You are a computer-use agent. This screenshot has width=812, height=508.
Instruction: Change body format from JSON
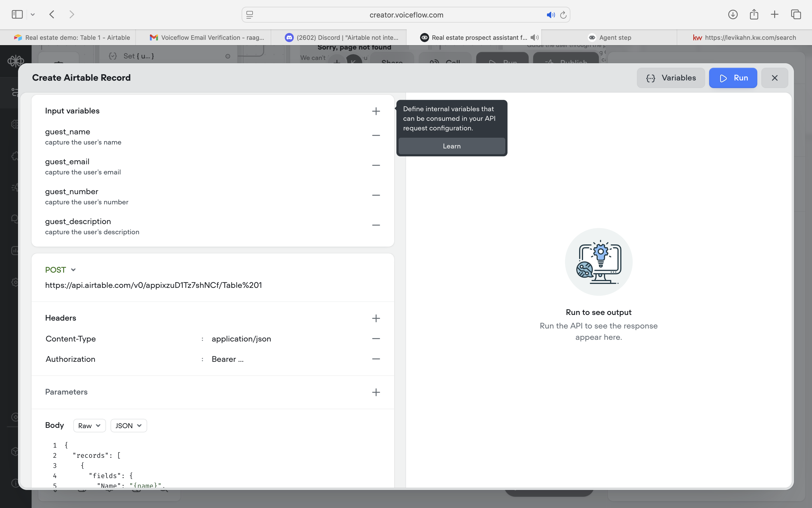tap(129, 426)
